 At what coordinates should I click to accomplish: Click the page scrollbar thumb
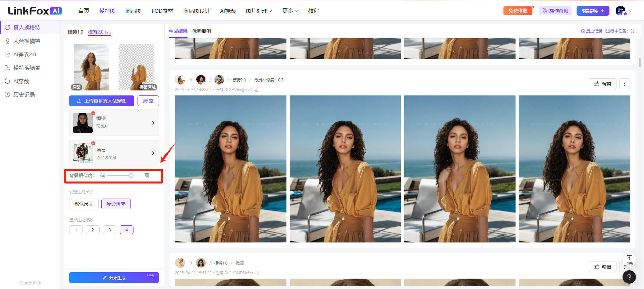(640, 62)
